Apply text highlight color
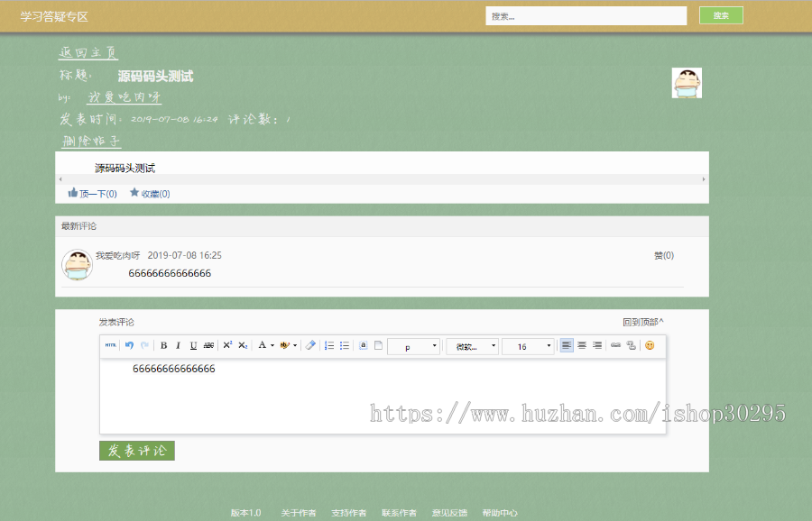This screenshot has width=812, height=521. point(284,345)
